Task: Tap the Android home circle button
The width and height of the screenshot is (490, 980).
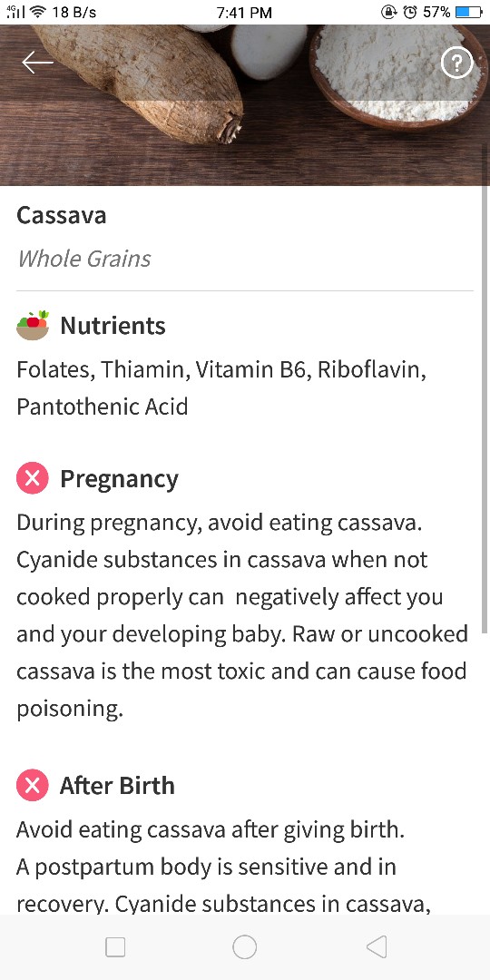Action: pos(244,946)
